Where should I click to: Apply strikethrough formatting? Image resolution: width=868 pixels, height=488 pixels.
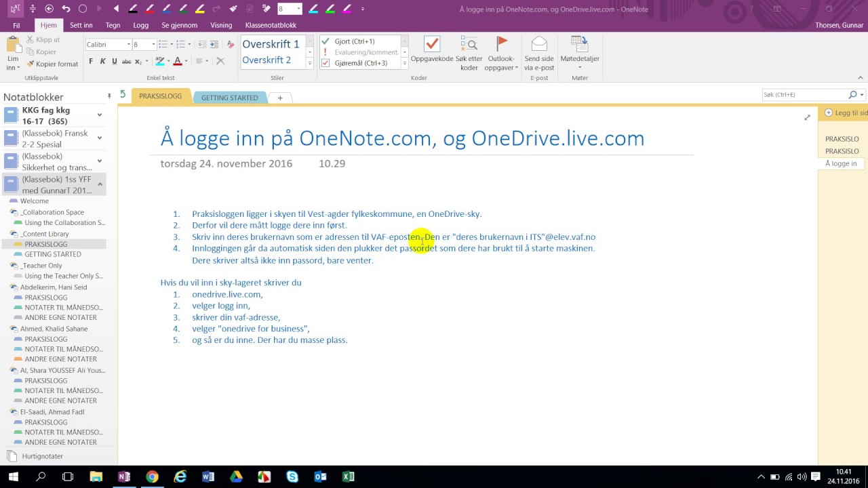125,61
